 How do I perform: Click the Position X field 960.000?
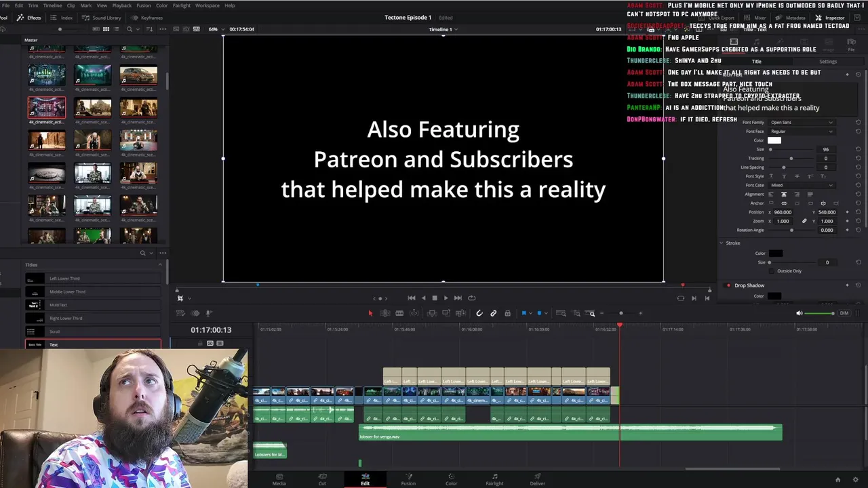783,212
